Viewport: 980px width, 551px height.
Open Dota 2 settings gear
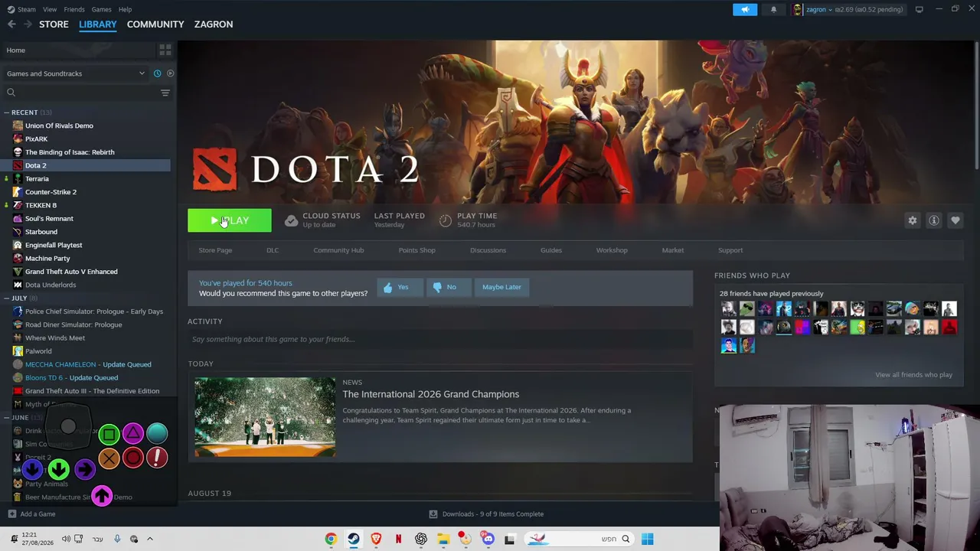pos(912,220)
